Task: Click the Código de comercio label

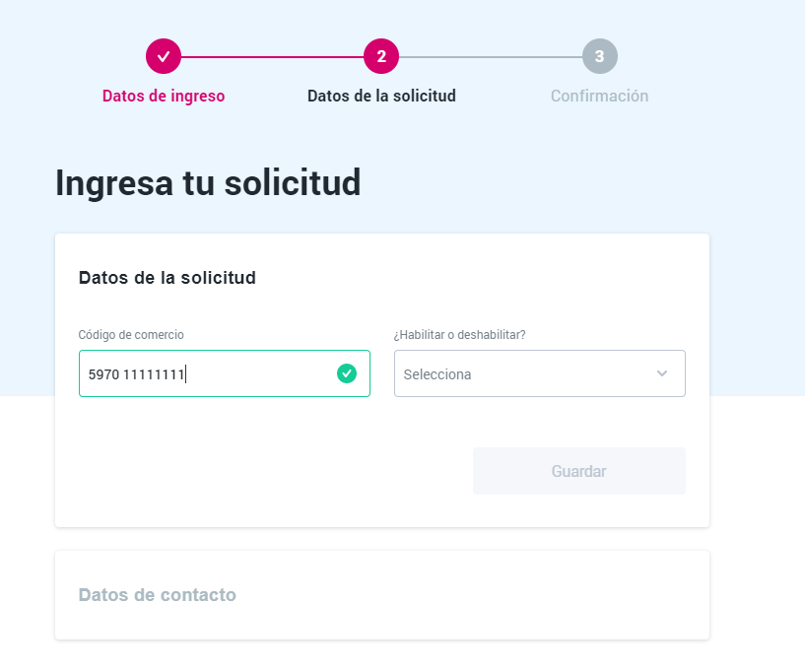Action: pos(131,335)
